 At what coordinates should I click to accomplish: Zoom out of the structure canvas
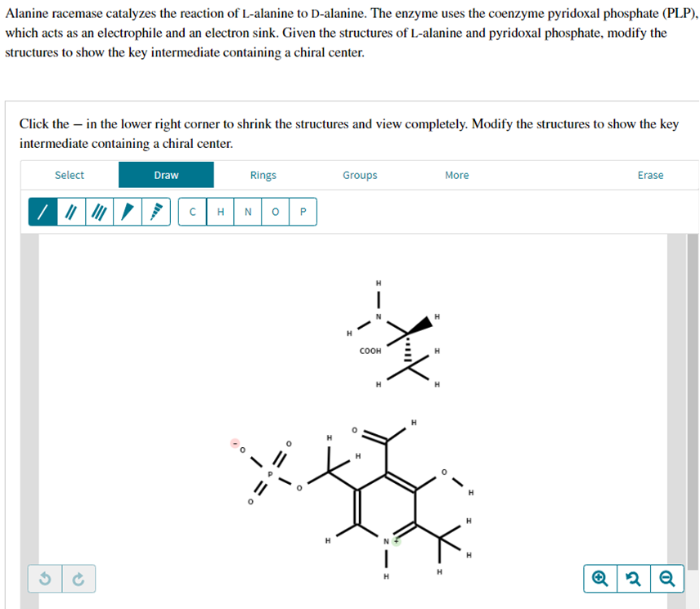tap(666, 579)
